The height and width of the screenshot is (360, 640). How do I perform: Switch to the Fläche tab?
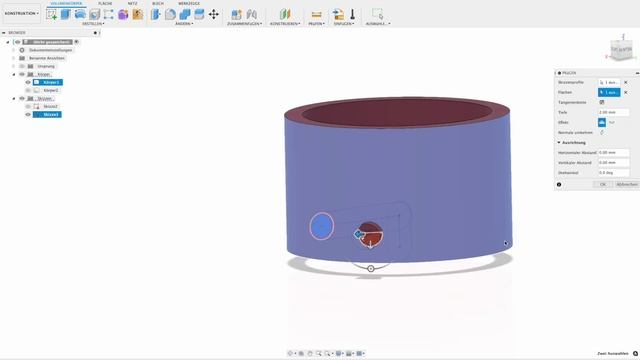click(x=105, y=3)
